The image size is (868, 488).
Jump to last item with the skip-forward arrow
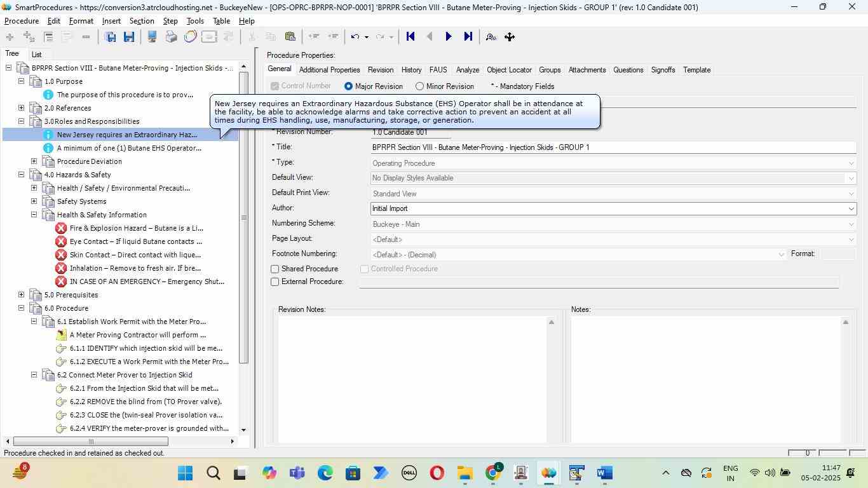468,37
